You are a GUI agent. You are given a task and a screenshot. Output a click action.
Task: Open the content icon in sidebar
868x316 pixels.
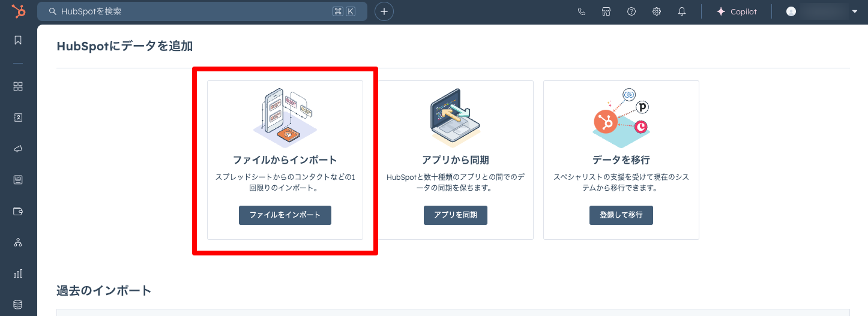[18, 180]
